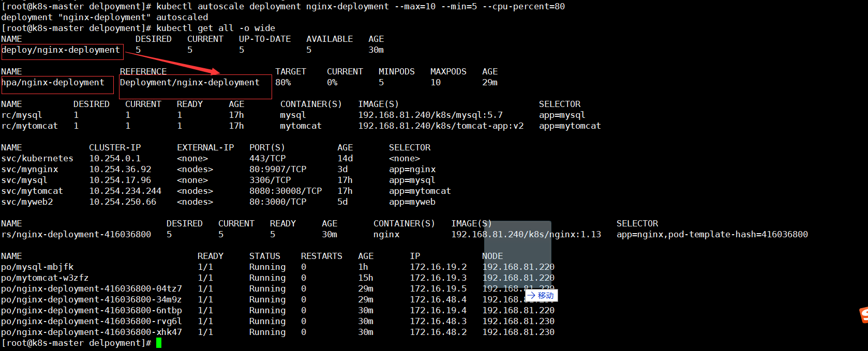
Task: Click the pod IP 172.16.19.2
Action: pos(438,267)
